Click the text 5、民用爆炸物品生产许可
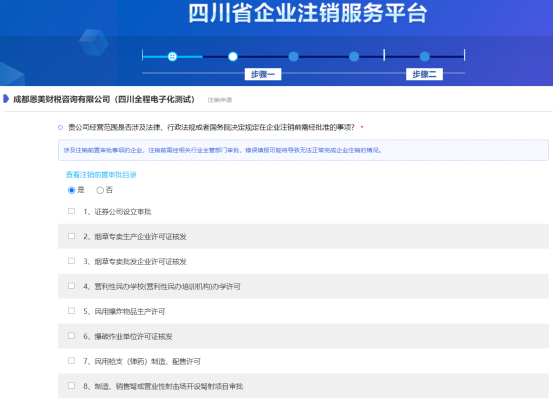This screenshot has width=553, height=403. tap(124, 311)
